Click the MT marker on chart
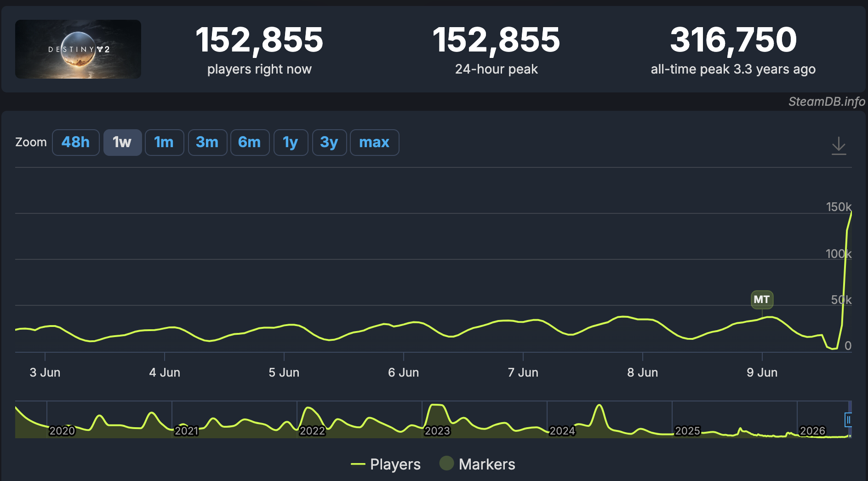 click(762, 299)
